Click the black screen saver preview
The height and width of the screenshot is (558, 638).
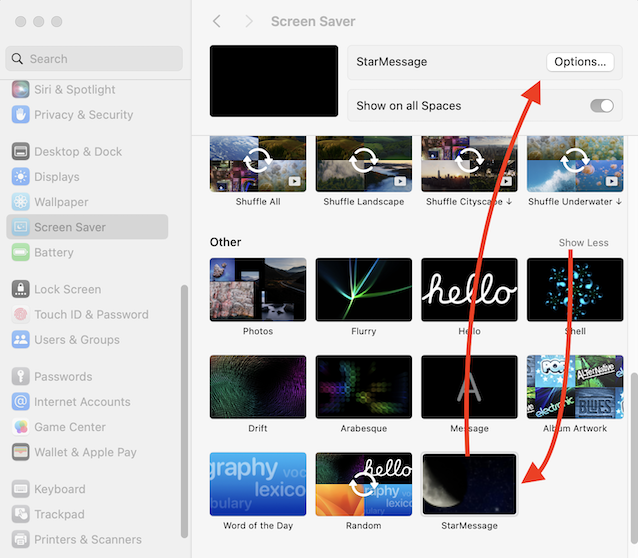click(x=274, y=81)
